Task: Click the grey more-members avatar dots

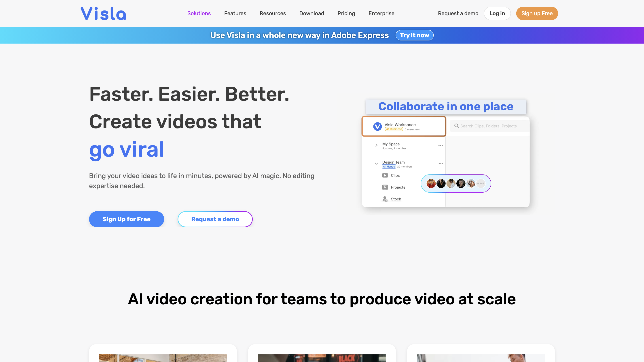Action: pos(481,183)
